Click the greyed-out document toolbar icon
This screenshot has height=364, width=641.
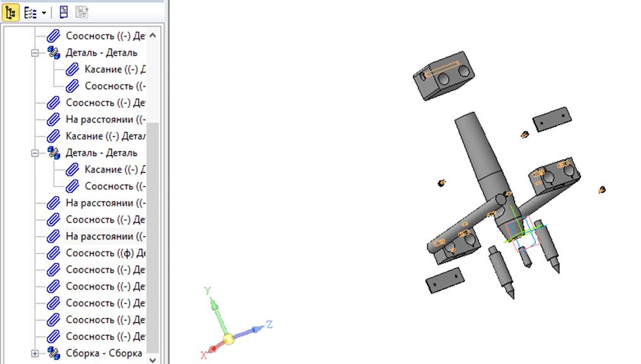click(82, 12)
